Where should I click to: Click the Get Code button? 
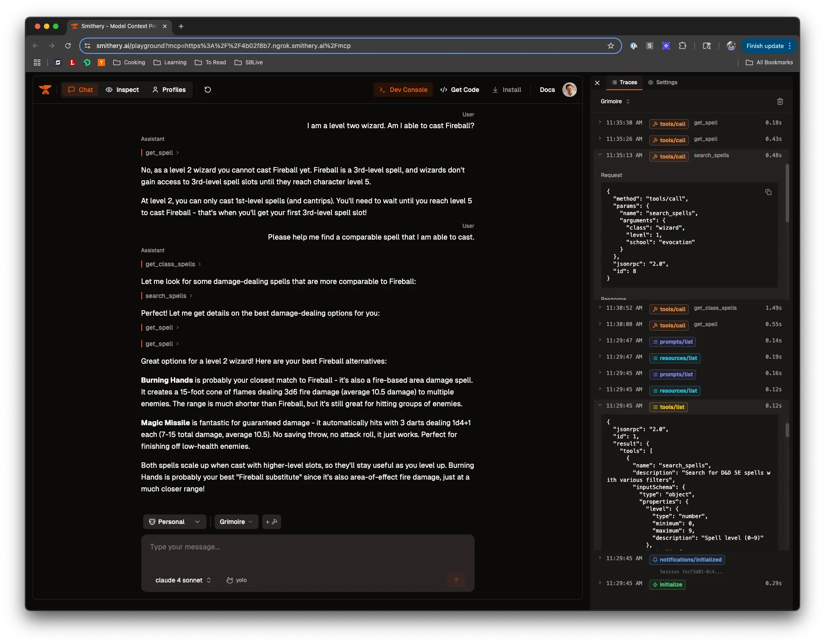(x=460, y=90)
